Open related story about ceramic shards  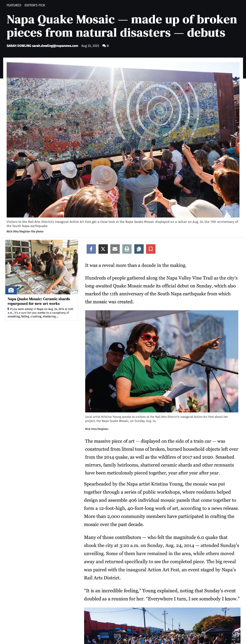(39, 301)
